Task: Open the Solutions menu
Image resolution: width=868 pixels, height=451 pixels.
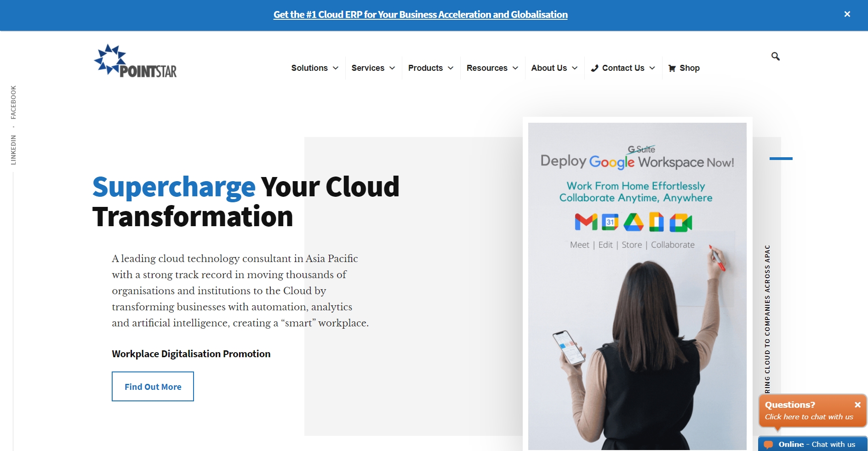Action: 309,68
